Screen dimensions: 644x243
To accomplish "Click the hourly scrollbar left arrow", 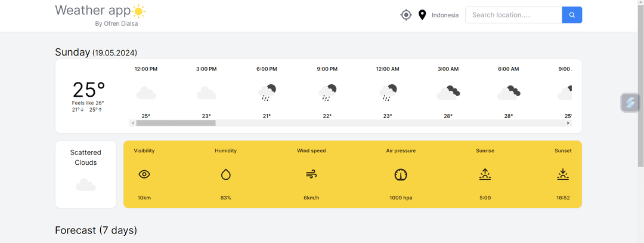I will click(x=132, y=123).
